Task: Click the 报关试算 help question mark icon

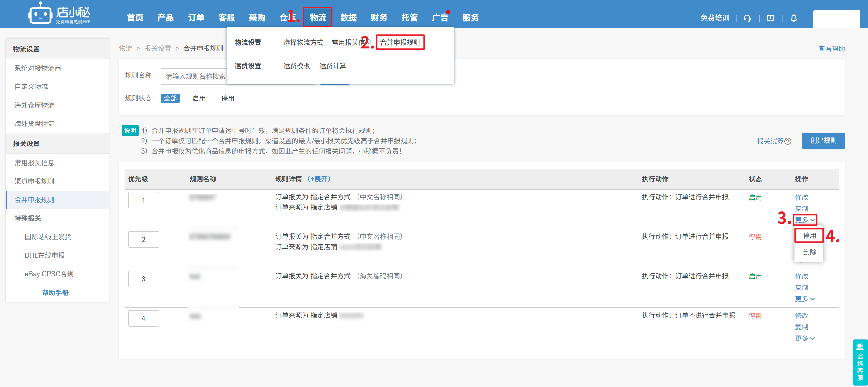Action: [x=788, y=141]
